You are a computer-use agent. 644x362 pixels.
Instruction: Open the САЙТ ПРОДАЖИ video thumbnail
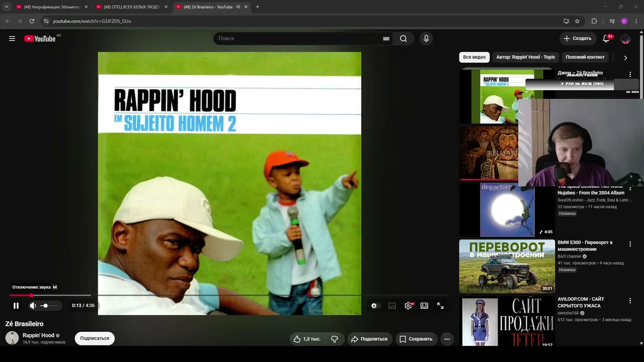[507, 321]
